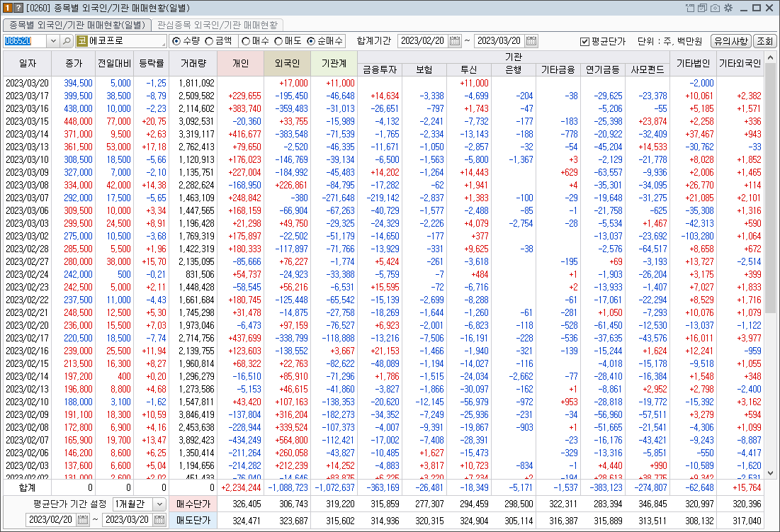This screenshot has height=532, width=780.
Task: Open the 1개월간 period dropdown
Action: click(159, 504)
